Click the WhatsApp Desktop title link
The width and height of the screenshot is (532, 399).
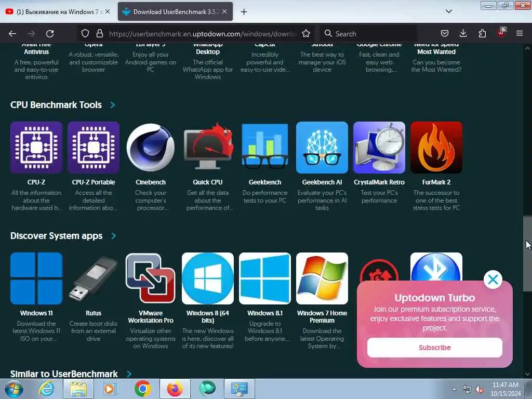[x=208, y=48]
